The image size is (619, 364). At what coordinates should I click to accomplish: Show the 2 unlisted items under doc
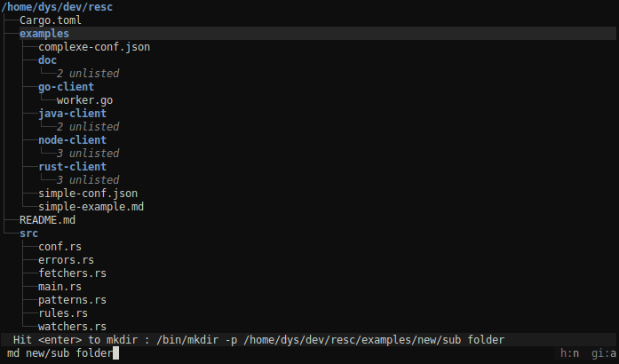click(x=88, y=74)
